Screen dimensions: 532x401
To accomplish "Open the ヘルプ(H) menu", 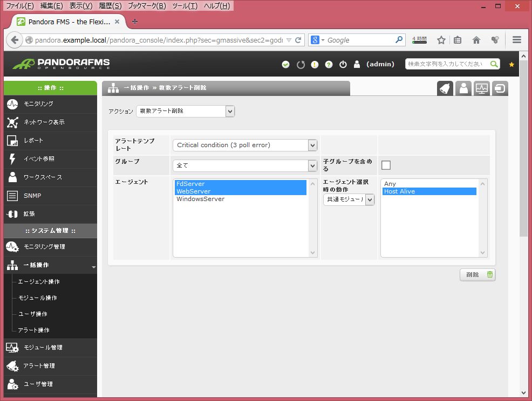I will (217, 6).
